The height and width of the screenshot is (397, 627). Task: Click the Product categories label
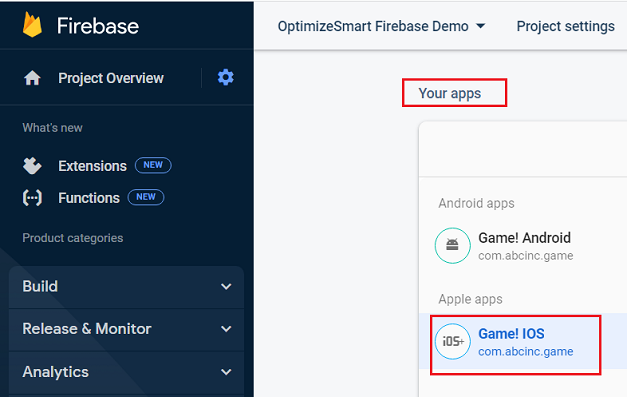coord(73,238)
